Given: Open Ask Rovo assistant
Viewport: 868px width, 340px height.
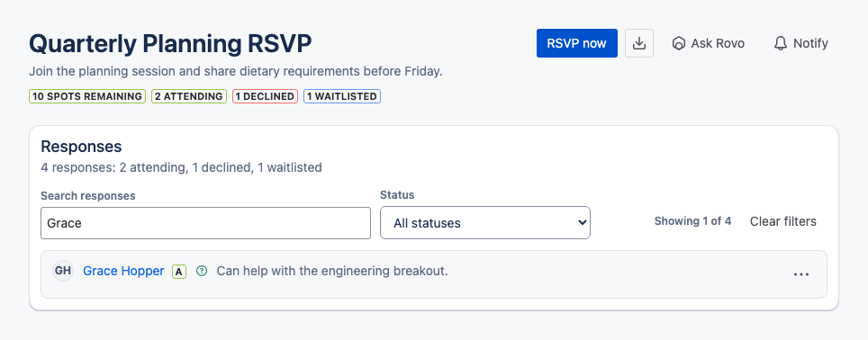Looking at the screenshot, I should coord(708,43).
